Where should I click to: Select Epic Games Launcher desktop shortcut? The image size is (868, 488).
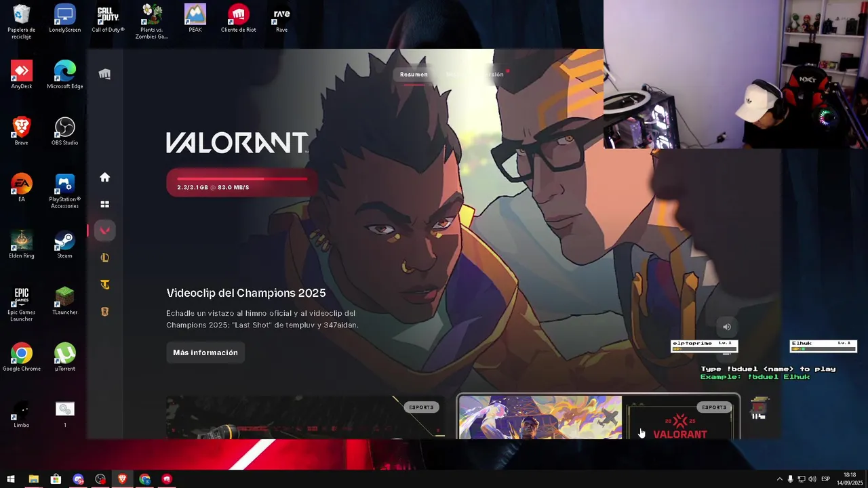tap(21, 304)
